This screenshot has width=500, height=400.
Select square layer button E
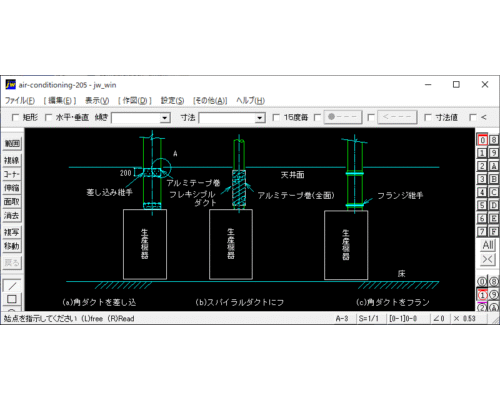click(494, 218)
